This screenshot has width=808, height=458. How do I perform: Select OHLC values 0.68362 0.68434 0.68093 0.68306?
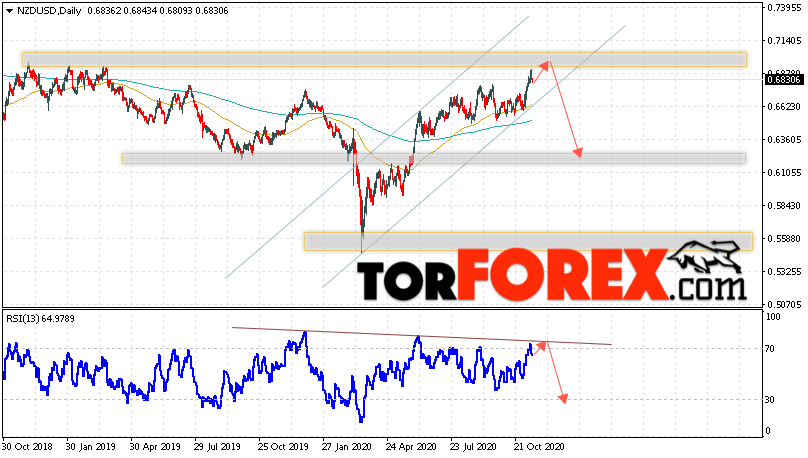[x=158, y=11]
